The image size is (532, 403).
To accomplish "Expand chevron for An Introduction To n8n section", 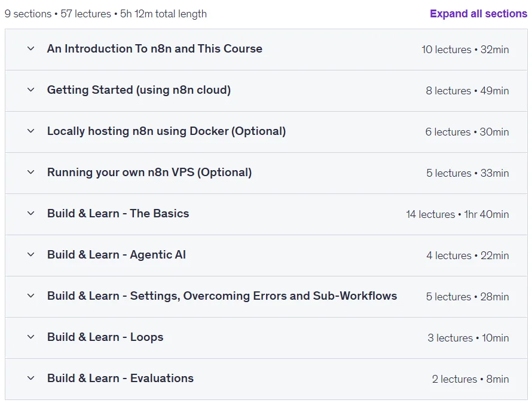I will pyautogui.click(x=31, y=48).
